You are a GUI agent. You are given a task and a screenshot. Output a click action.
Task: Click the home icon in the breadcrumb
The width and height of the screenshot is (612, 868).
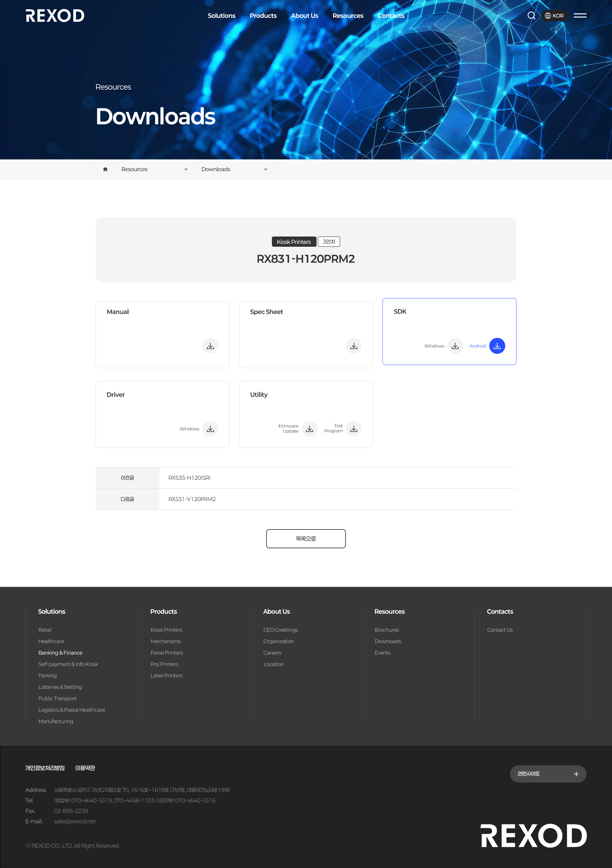pyautogui.click(x=105, y=169)
